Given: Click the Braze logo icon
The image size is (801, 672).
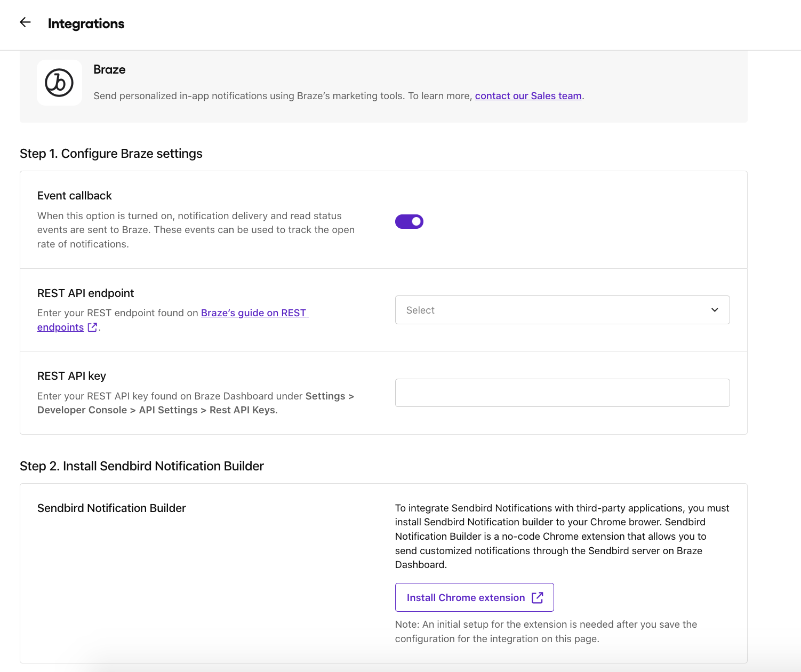Looking at the screenshot, I should pyautogui.click(x=59, y=83).
